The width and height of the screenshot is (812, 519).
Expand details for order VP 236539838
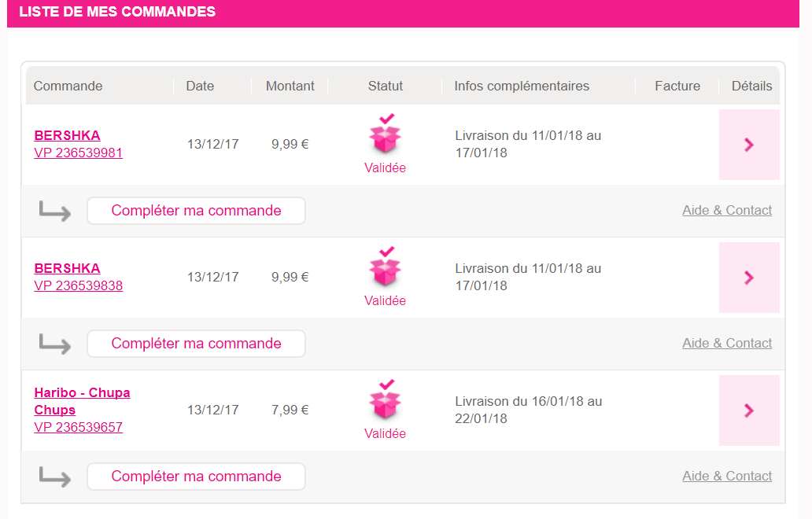pos(749,278)
